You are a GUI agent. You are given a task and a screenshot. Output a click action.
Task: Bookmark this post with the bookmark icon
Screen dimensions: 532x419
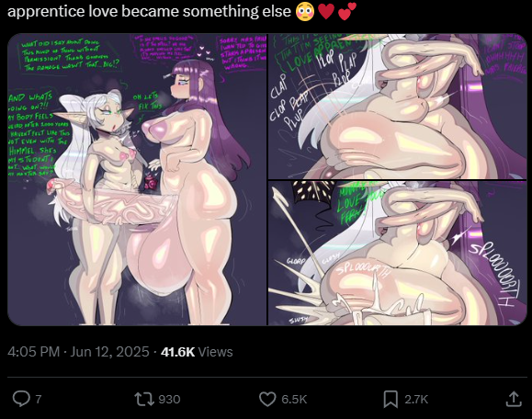click(x=391, y=399)
